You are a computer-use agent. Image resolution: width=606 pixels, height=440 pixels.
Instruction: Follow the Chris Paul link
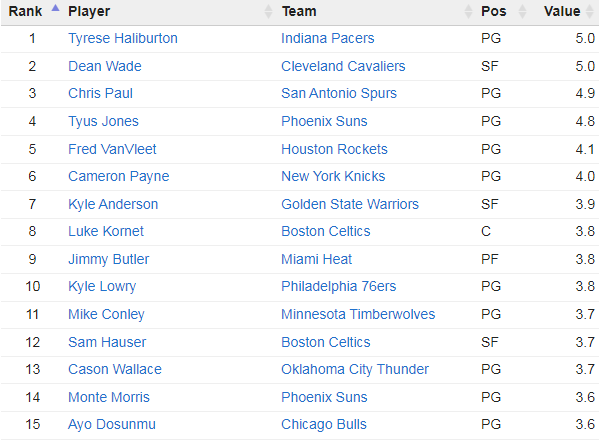pyautogui.click(x=100, y=94)
